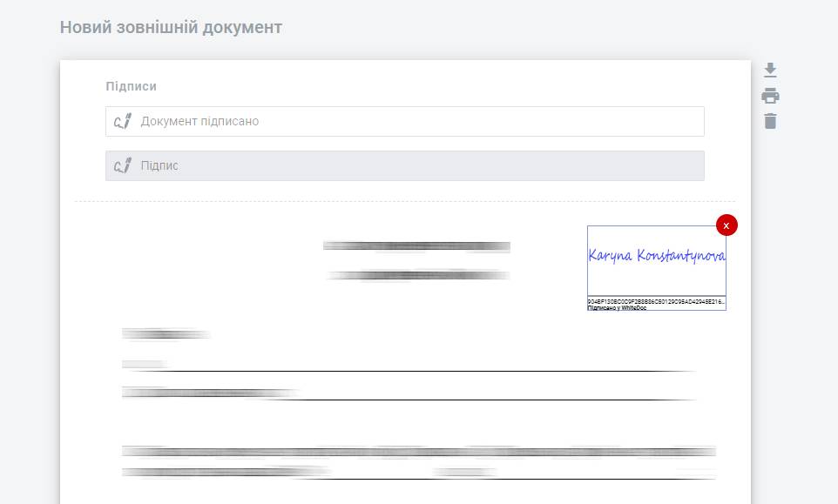Click the pen icon beside 'Підпис'
This screenshot has width=838, height=504.
point(122,165)
